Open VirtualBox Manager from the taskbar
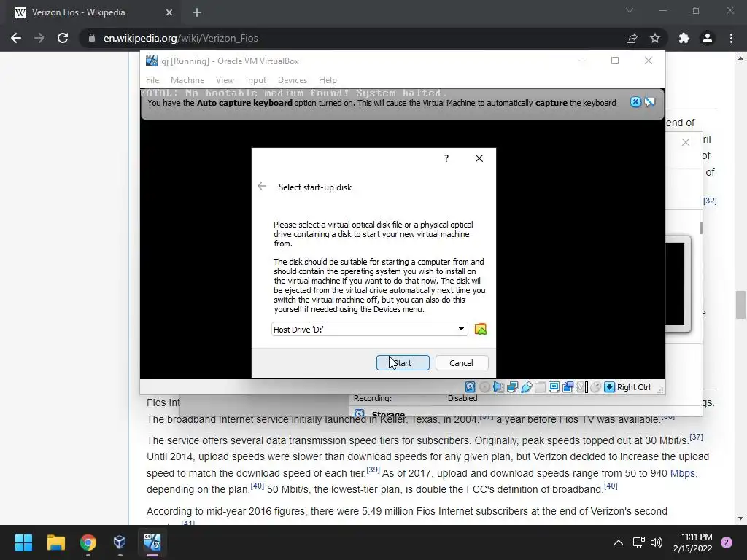 pos(120,542)
